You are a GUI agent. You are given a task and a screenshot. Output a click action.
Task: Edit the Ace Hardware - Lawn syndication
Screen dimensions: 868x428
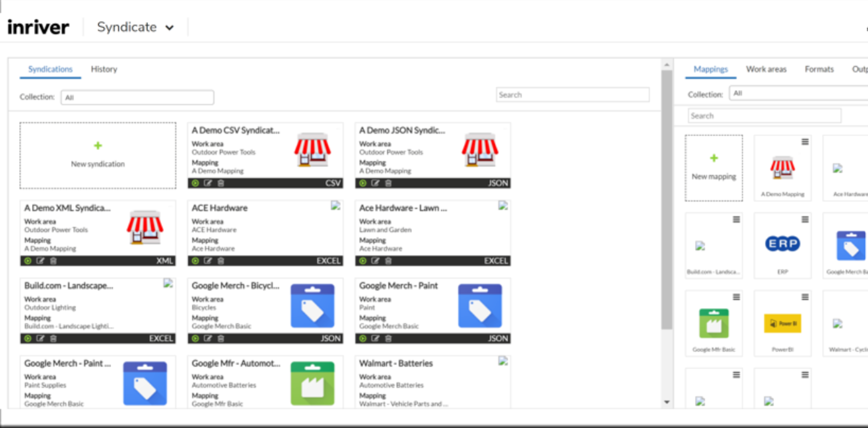pos(375,261)
